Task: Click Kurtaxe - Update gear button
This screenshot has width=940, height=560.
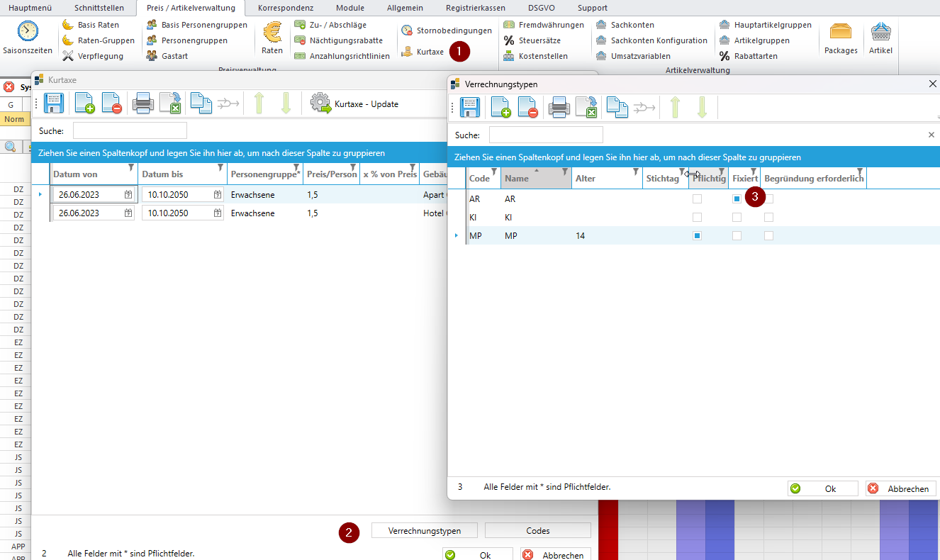Action: click(x=354, y=103)
